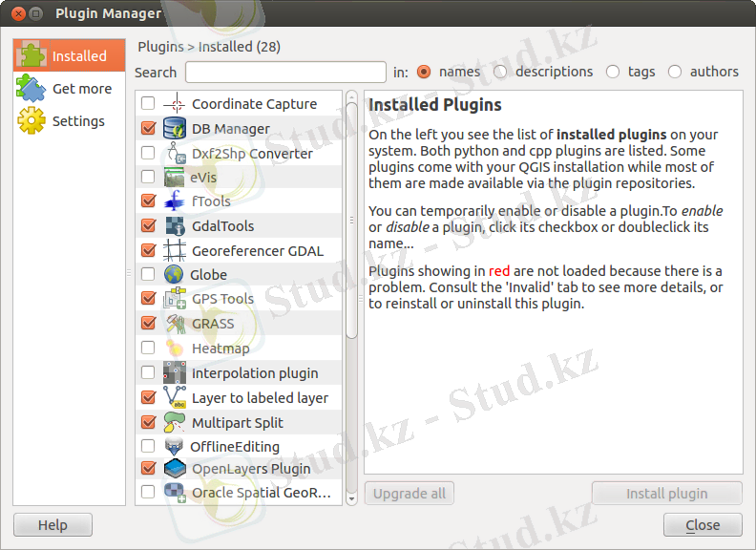Toggle the GRASS plugin checkbox

(x=149, y=323)
